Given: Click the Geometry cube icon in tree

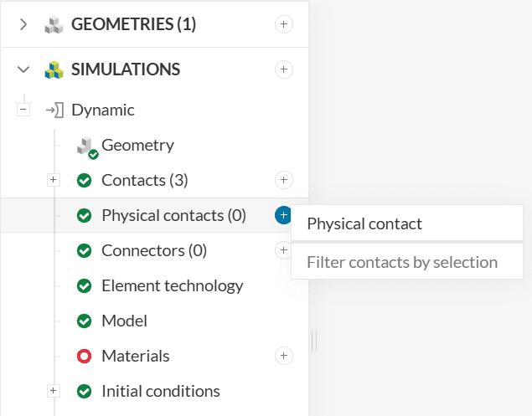Looking at the screenshot, I should pos(85,146).
